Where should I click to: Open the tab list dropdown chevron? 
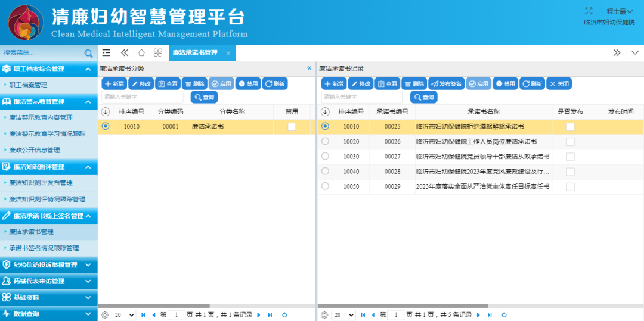[635, 52]
